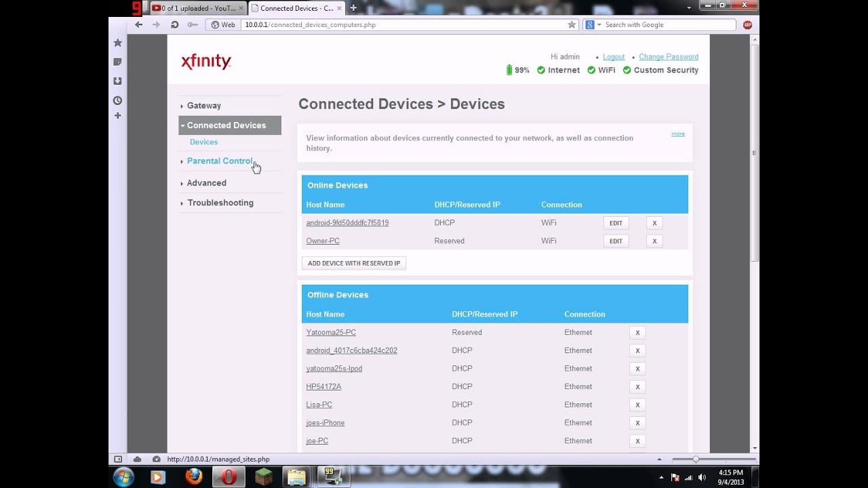
Task: Open the Lisa-PC host name link
Action: point(319,405)
